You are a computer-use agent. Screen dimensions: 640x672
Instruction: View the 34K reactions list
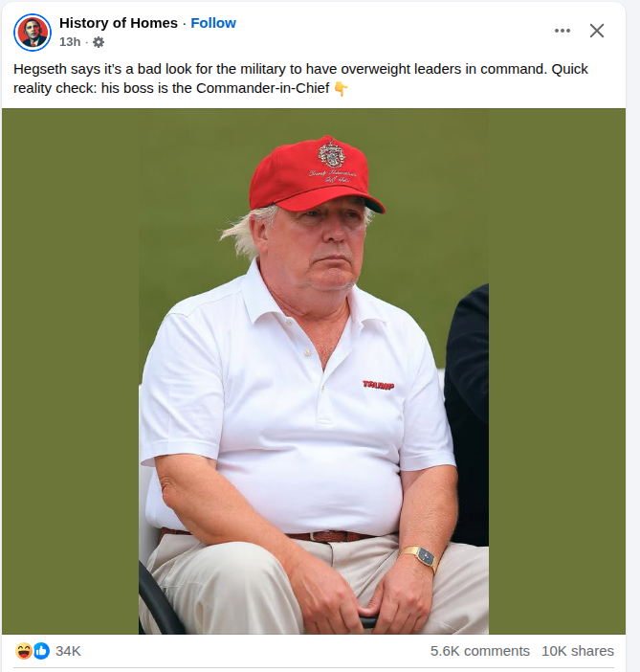[68, 651]
